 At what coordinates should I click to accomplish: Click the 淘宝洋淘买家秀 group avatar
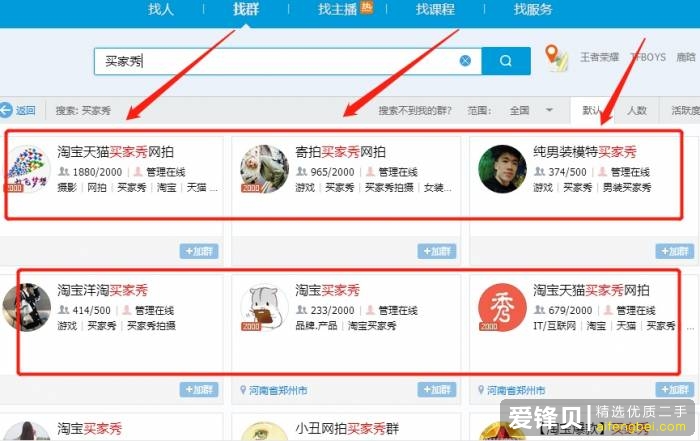click(x=26, y=308)
